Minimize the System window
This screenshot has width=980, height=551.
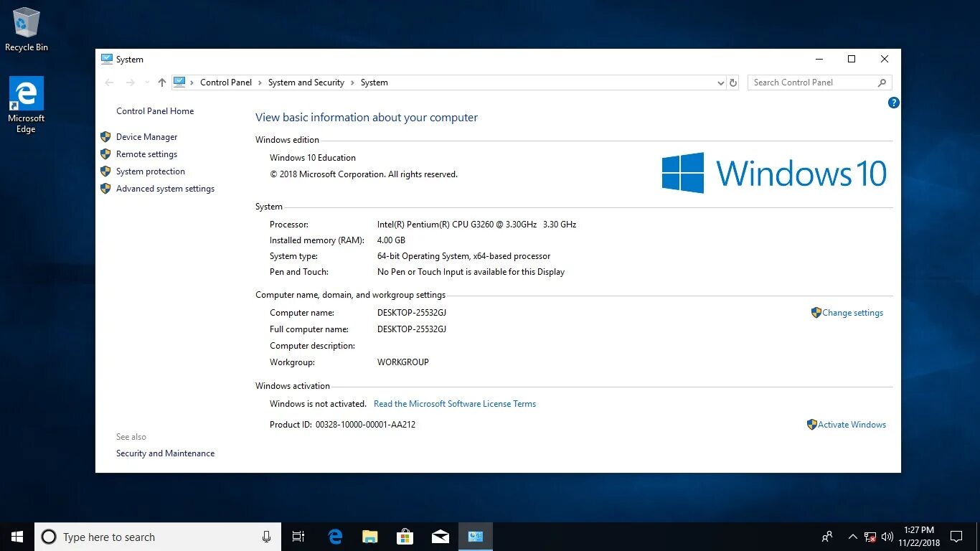click(819, 59)
